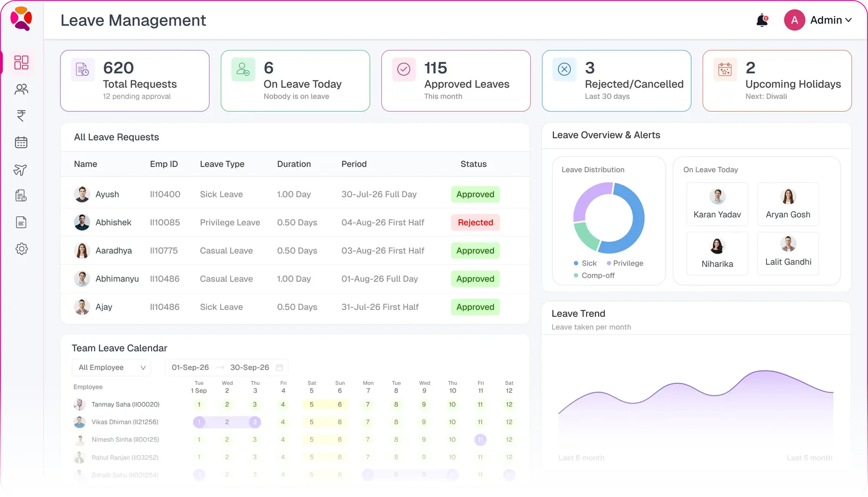
Task: Open the notifications bell
Action: (x=762, y=20)
